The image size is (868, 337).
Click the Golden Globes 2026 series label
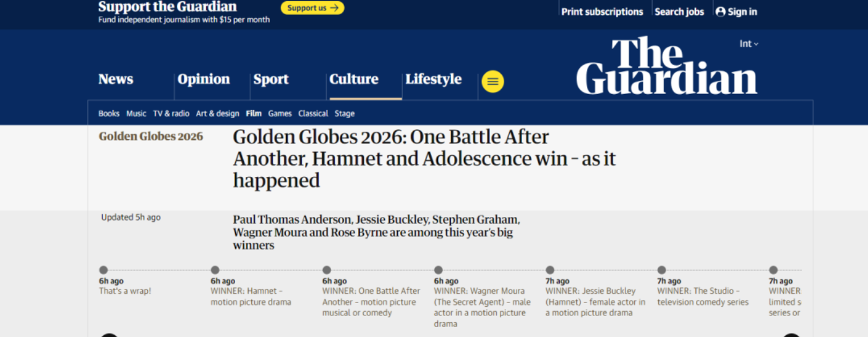tap(151, 137)
